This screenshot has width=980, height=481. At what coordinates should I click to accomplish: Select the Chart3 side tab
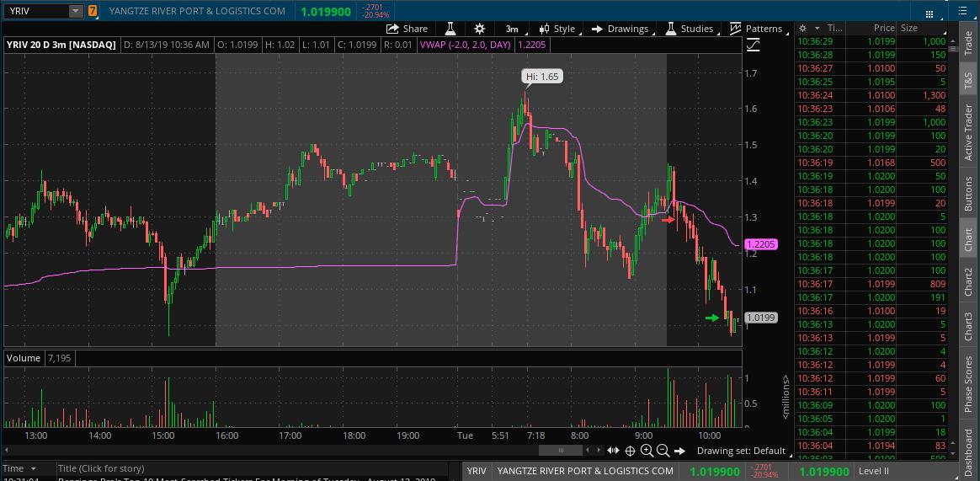click(968, 326)
